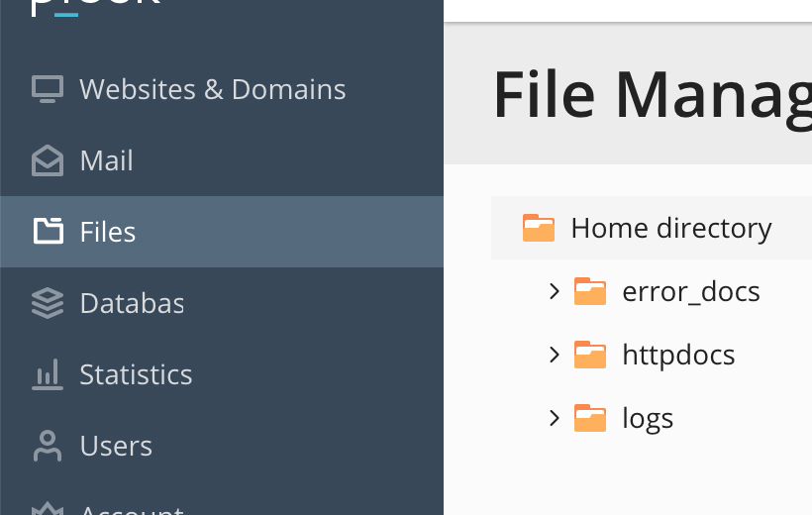
Task: Expand the error_docs folder chevron
Action: [555, 291]
